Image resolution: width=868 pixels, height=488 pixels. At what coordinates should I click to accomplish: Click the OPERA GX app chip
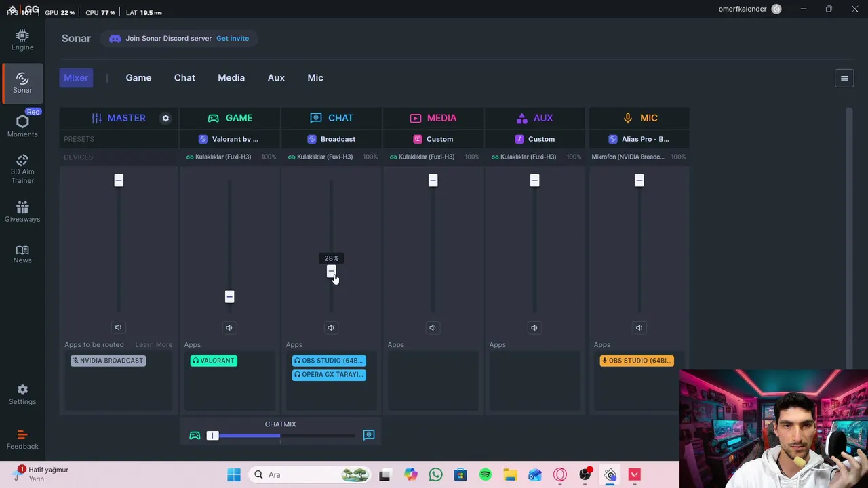click(x=329, y=375)
